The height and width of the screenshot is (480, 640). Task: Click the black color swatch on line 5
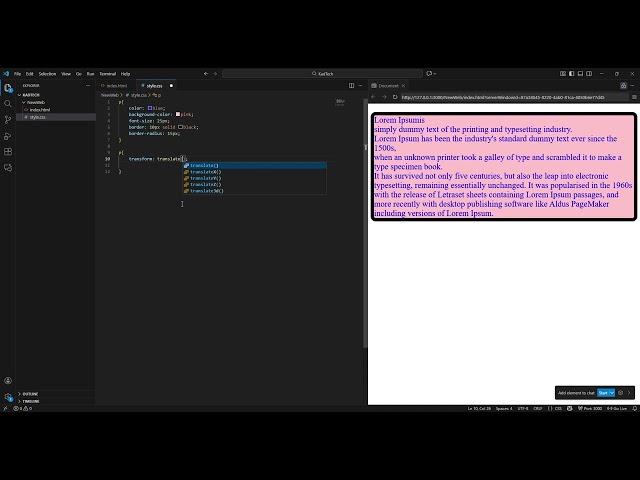[180, 127]
